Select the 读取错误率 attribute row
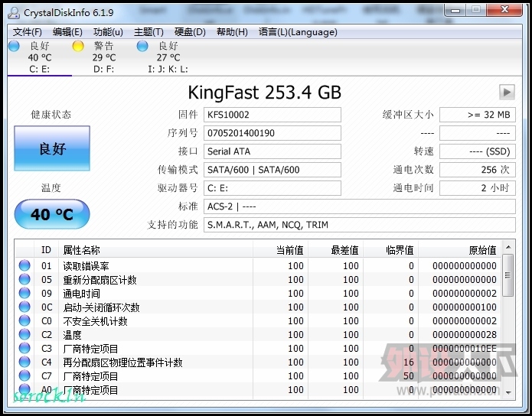The width and height of the screenshot is (532, 416). (258, 266)
